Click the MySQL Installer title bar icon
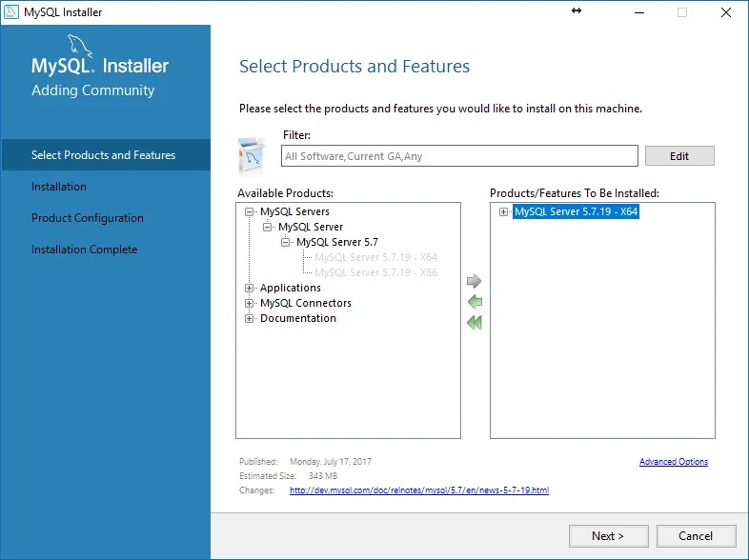 pos(11,12)
